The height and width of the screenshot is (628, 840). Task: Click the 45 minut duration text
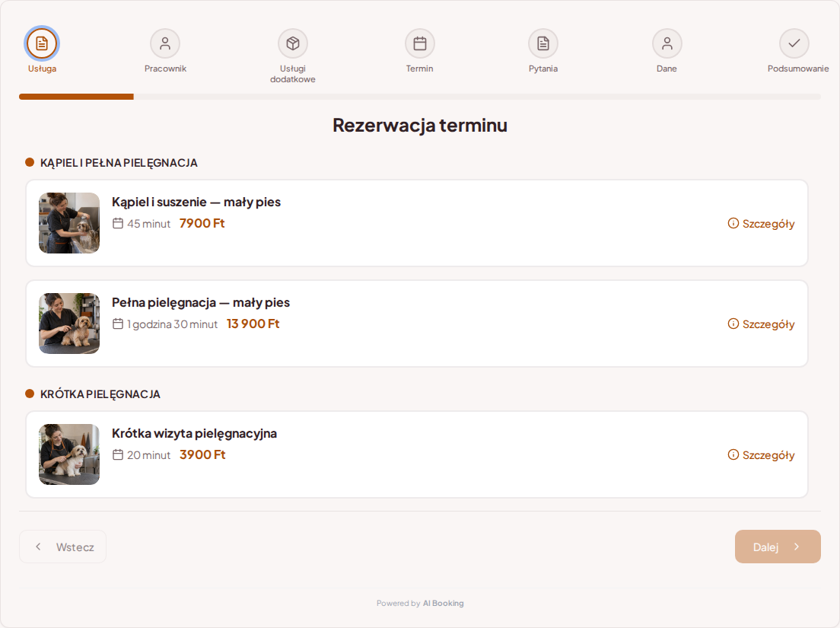click(x=149, y=224)
